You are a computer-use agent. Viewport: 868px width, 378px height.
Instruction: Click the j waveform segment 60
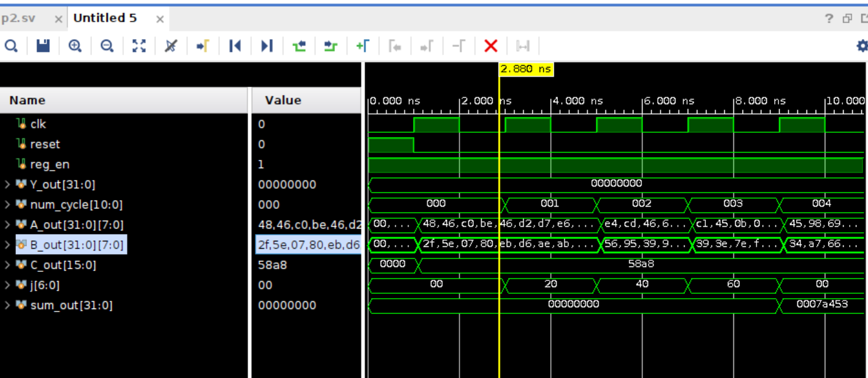click(x=733, y=283)
